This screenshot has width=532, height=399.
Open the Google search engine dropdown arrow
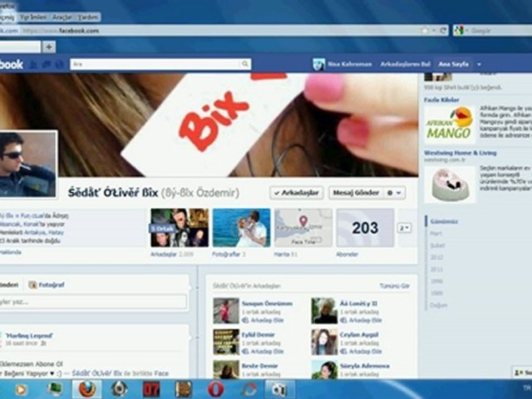tap(467, 30)
